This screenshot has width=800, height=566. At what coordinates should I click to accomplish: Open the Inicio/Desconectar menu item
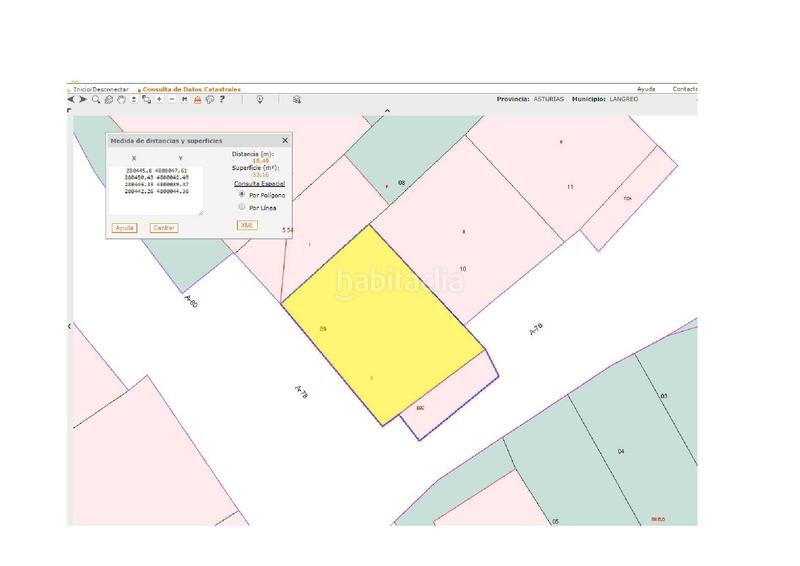tap(100, 89)
